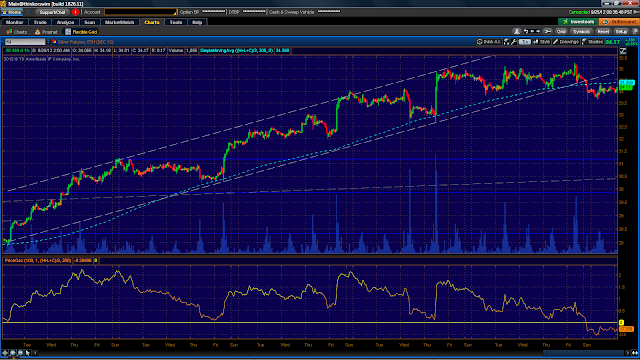The height and width of the screenshot is (360, 640).
Task: Click the horizontal time scrollbar at bottom right
Action: tap(584, 353)
